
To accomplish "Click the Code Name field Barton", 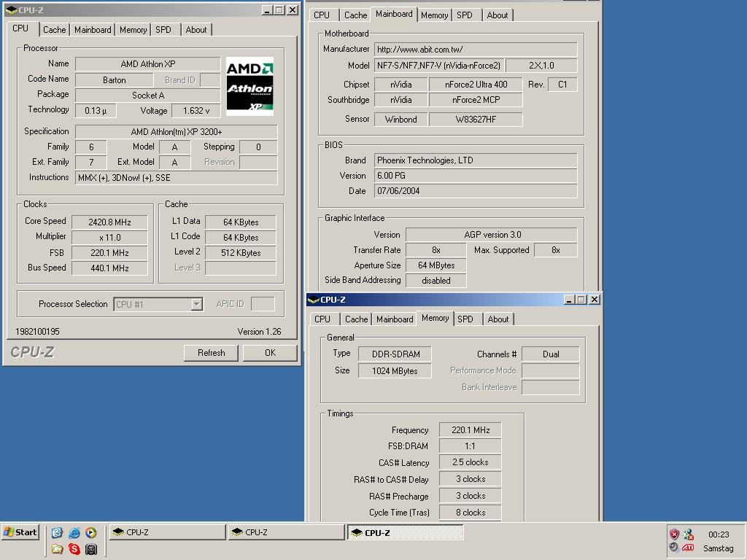I will click(115, 80).
